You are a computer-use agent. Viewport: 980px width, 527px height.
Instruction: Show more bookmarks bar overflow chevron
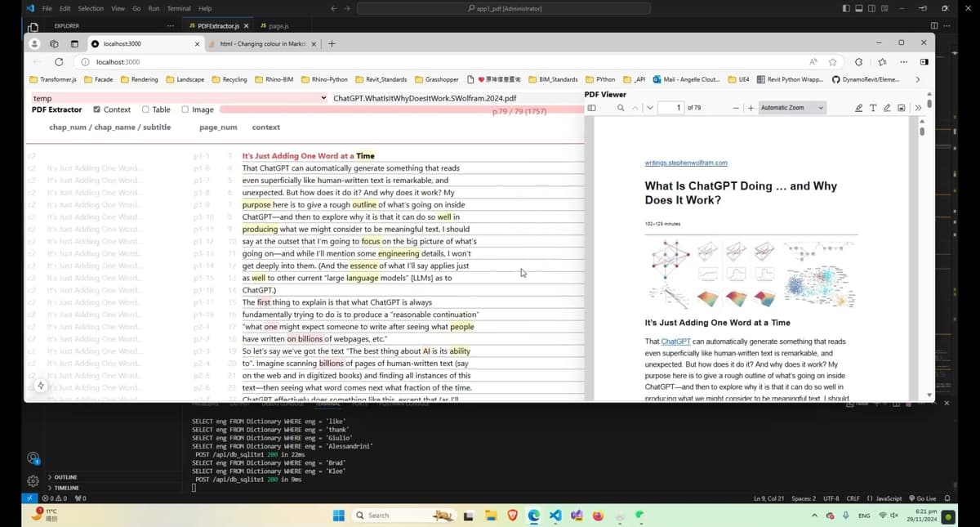(x=917, y=79)
